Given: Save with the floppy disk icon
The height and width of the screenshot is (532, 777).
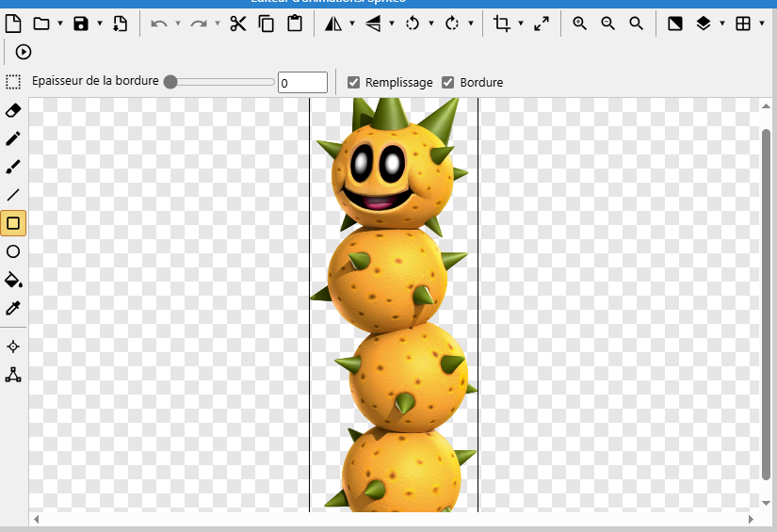Looking at the screenshot, I should pyautogui.click(x=81, y=24).
